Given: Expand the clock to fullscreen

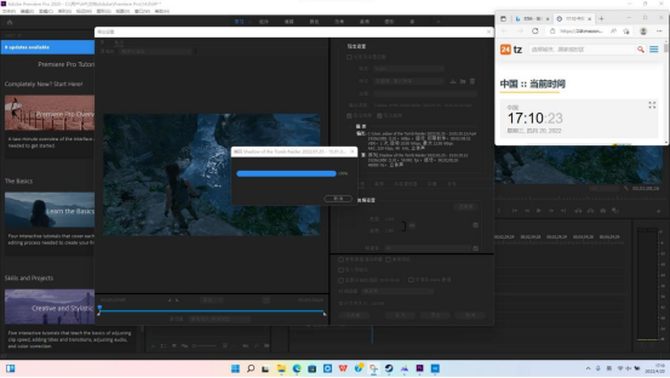Looking at the screenshot, I should [652, 105].
